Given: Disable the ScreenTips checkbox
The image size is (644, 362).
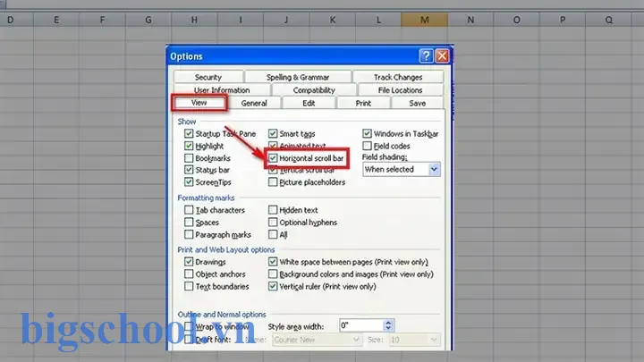Looking at the screenshot, I should (189, 181).
